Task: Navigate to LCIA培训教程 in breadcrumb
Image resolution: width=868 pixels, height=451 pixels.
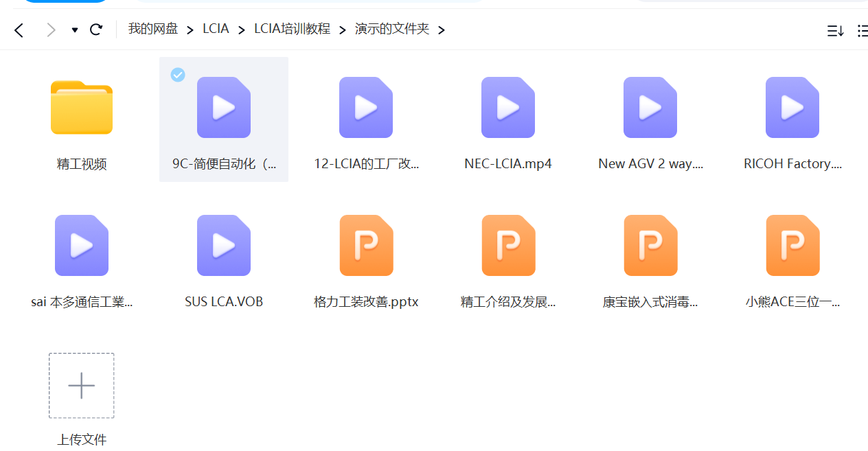Action: pos(292,29)
